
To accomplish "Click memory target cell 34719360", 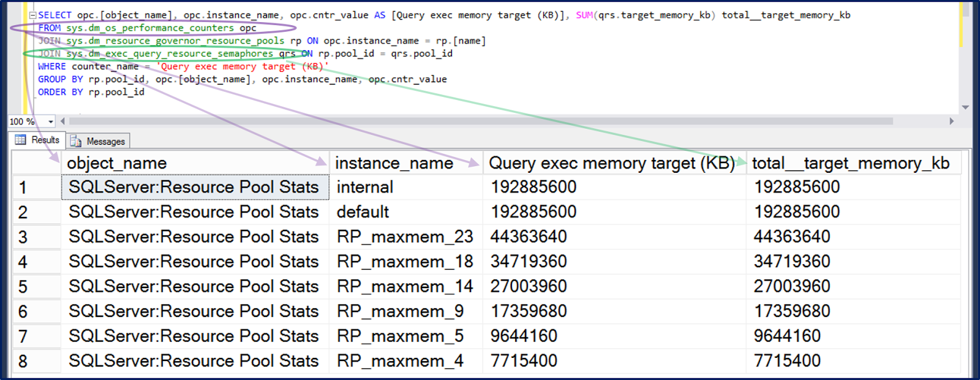I will pyautogui.click(x=614, y=262).
